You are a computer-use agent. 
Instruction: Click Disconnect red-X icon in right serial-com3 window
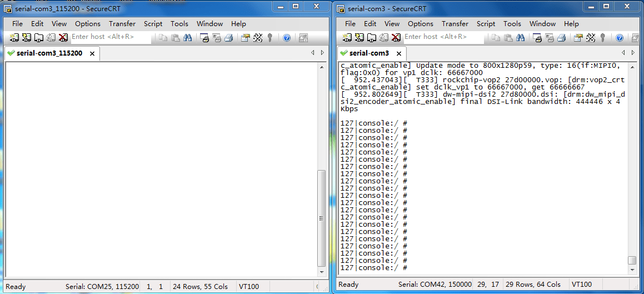pyautogui.click(x=396, y=38)
